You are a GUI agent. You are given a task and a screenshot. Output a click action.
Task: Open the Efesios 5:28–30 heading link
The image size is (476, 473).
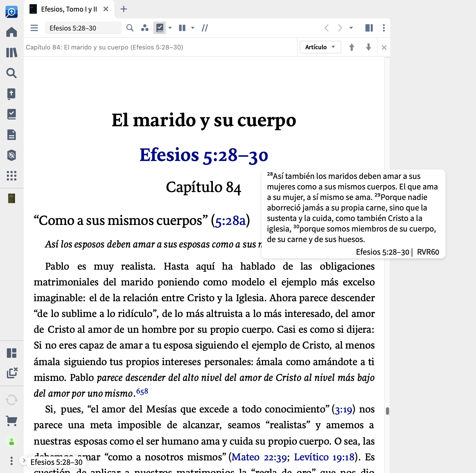[204, 155]
